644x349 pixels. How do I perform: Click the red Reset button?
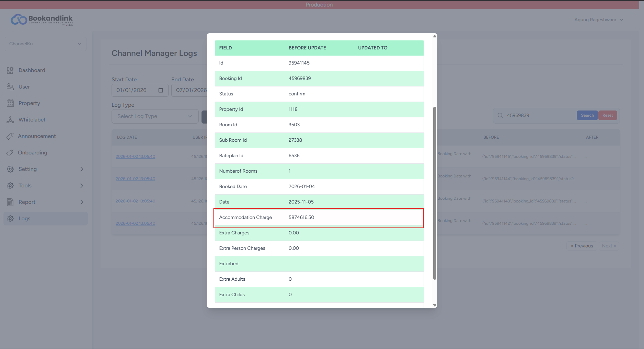pyautogui.click(x=608, y=116)
